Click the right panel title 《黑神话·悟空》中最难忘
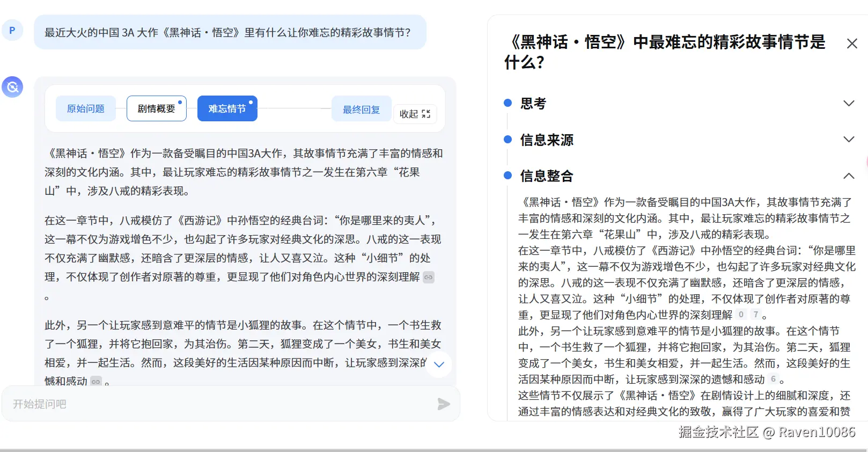The image size is (868, 452). click(x=665, y=52)
